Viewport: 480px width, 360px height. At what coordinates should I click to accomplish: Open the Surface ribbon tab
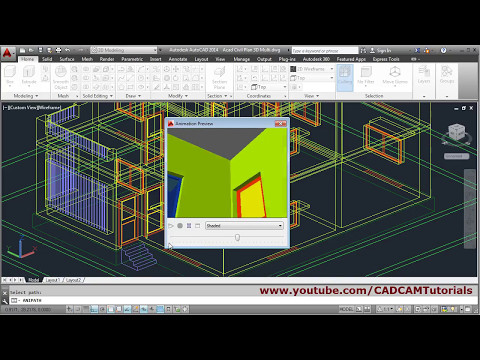[67, 59]
